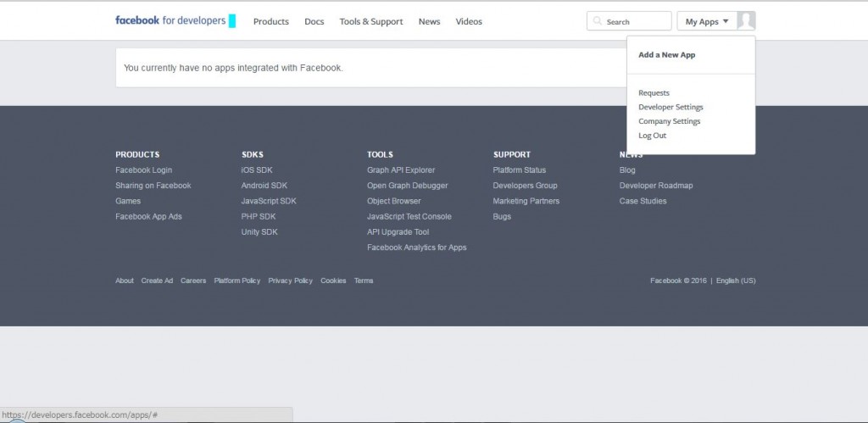868x423 pixels.
Task: Click the SUPPORT footer heading
Action: coord(511,154)
